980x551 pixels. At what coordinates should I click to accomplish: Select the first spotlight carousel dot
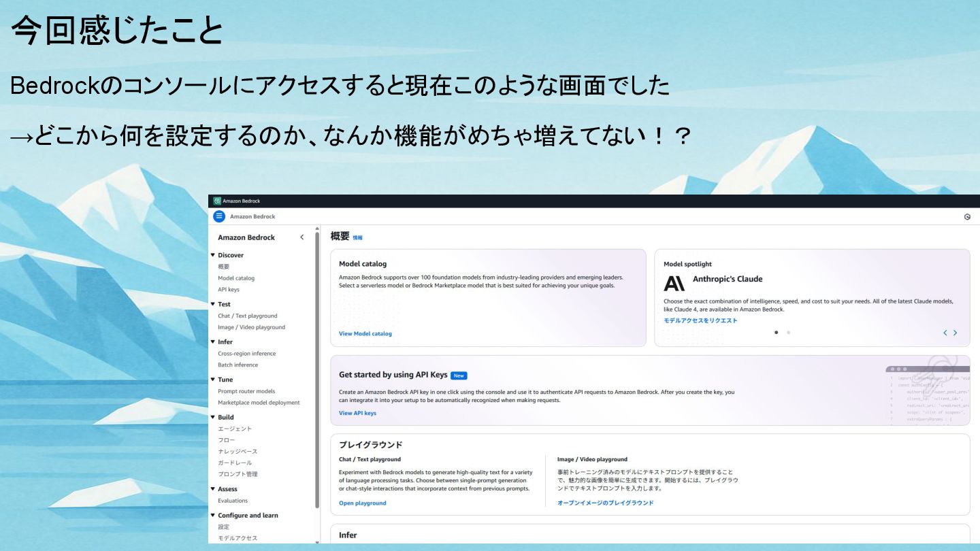[777, 333]
